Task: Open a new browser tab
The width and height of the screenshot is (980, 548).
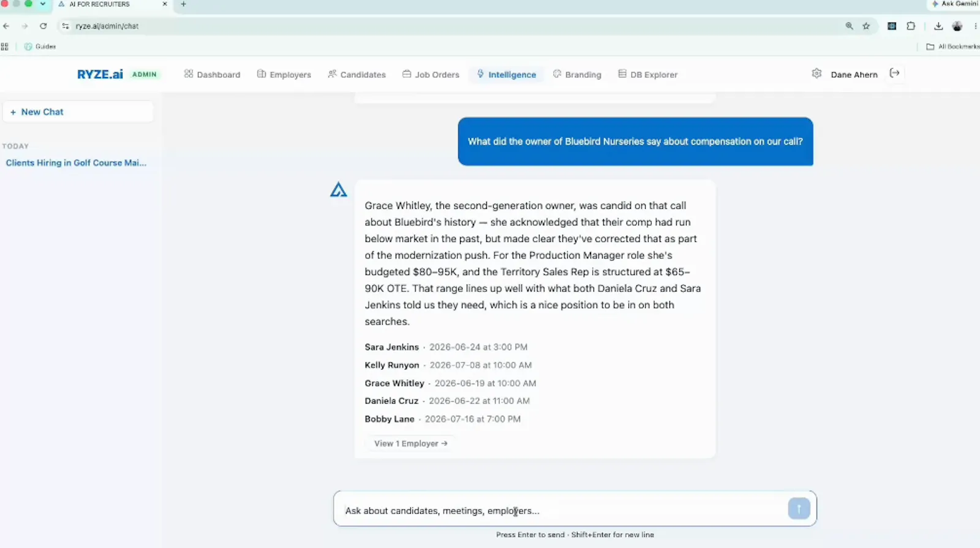Action: (183, 4)
